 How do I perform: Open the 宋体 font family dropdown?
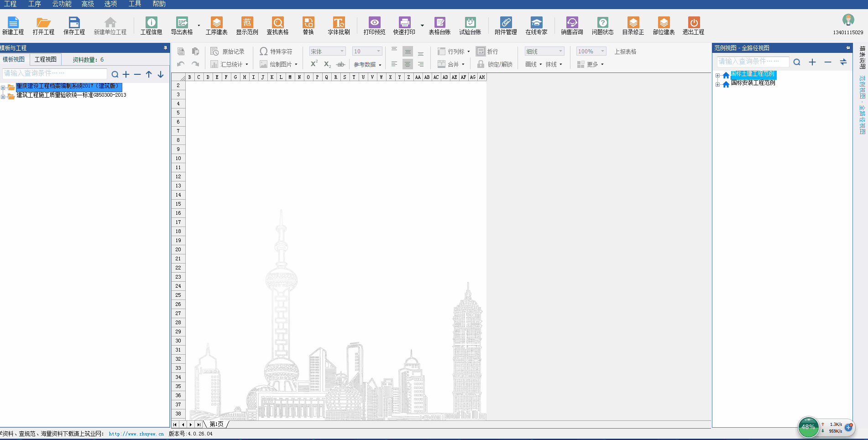point(327,52)
